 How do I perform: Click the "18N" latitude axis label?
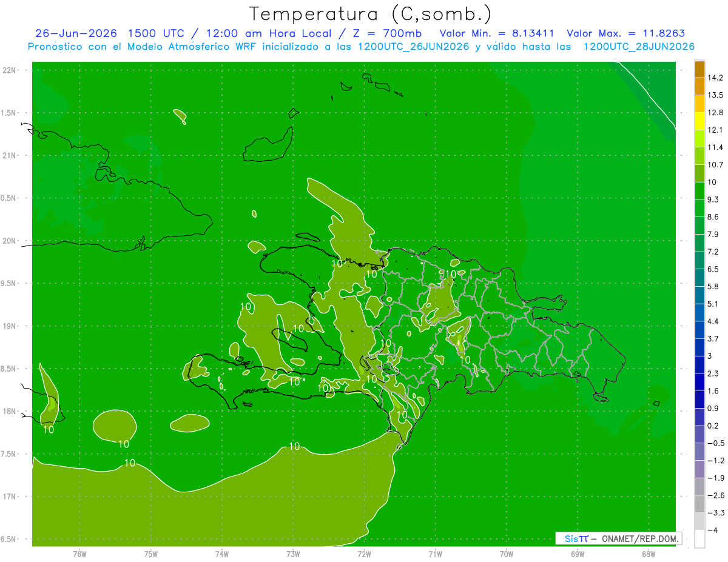(x=10, y=412)
